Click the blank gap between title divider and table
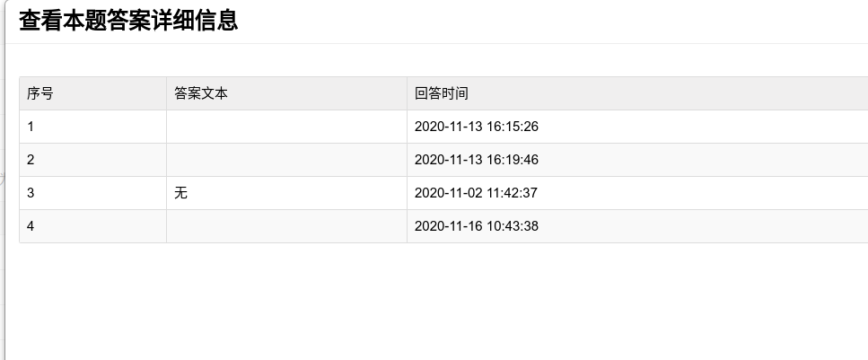The height and width of the screenshot is (360, 868). coord(431,60)
